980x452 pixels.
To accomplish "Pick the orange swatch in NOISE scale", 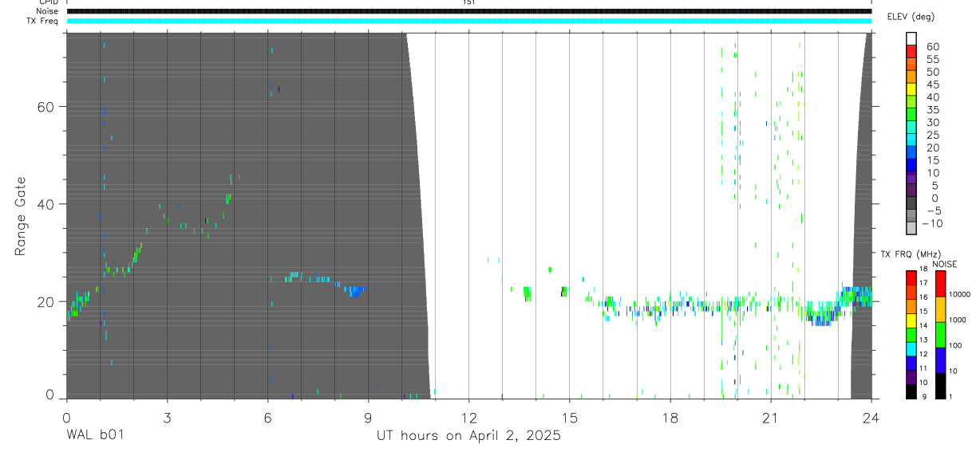I will click(x=940, y=309).
